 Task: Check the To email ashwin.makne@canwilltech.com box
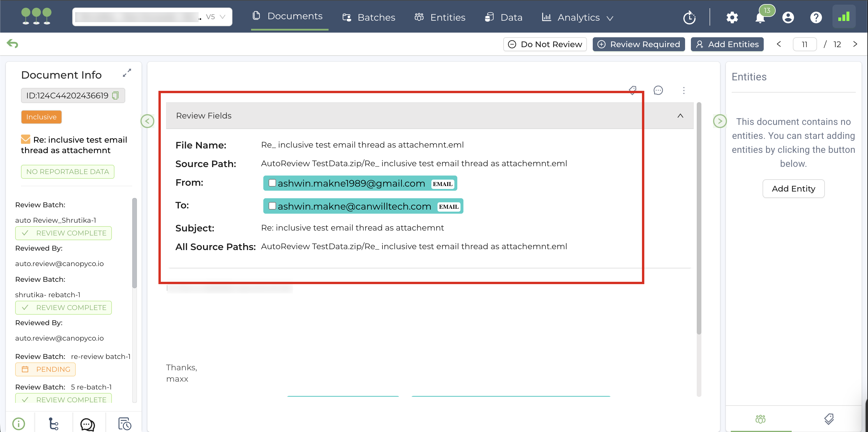coord(272,206)
